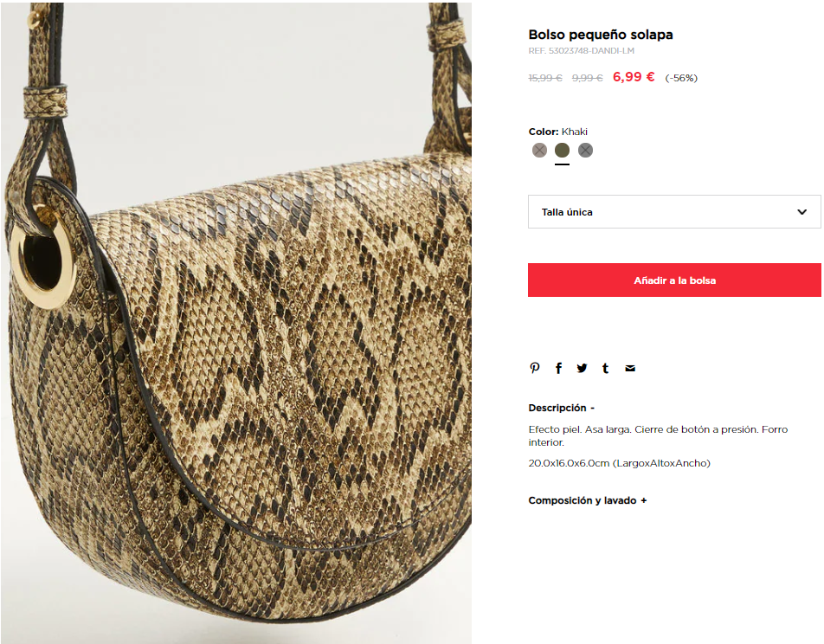Select the crossed-out grey color swatch
Screen dimensions: 824x644
tap(585, 151)
